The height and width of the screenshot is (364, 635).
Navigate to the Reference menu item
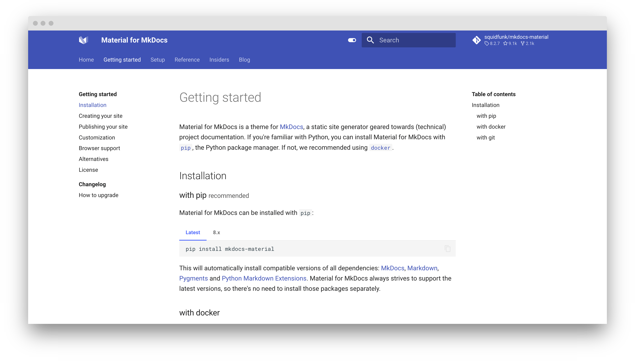(x=187, y=60)
